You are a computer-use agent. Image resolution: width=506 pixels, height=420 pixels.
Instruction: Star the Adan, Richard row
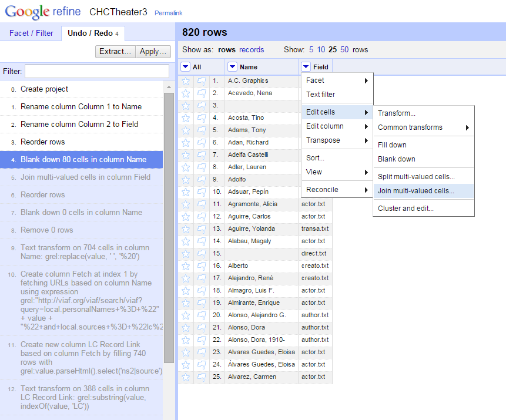186,143
